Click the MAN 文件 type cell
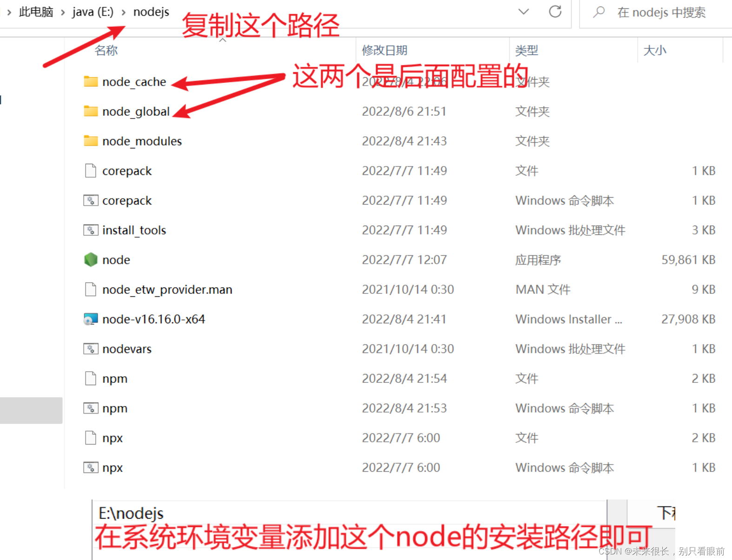 pyautogui.click(x=543, y=289)
